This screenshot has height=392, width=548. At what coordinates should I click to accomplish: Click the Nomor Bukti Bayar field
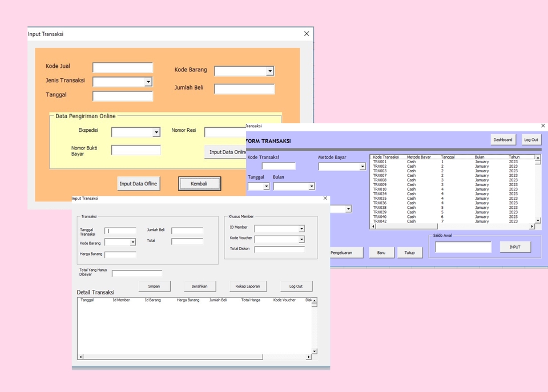(x=136, y=150)
